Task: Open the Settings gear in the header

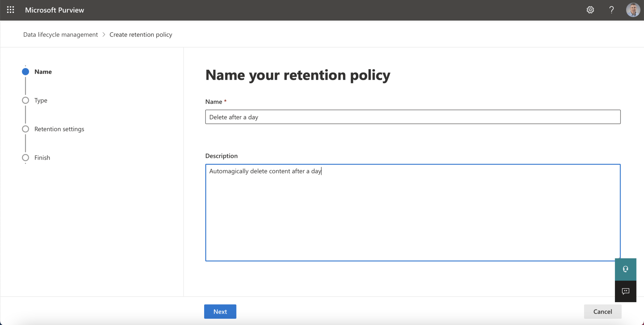Action: tap(590, 10)
